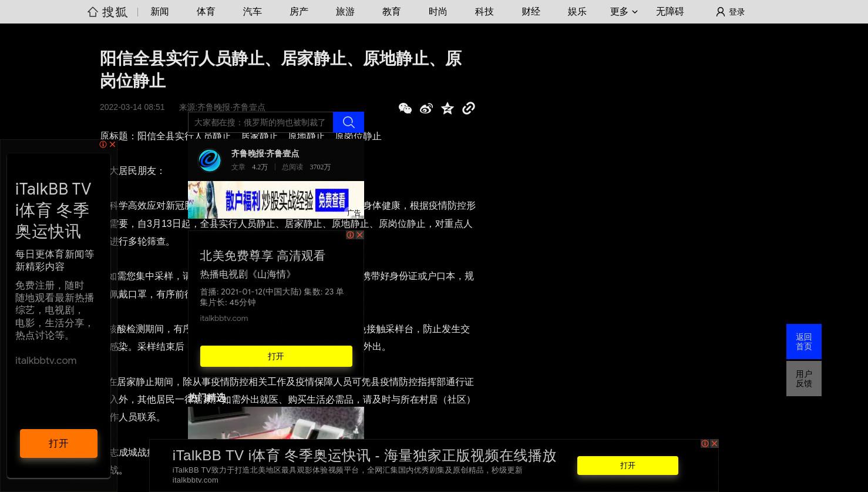The image size is (868, 492).
Task: Open the 财经 channel
Action: coord(531,12)
